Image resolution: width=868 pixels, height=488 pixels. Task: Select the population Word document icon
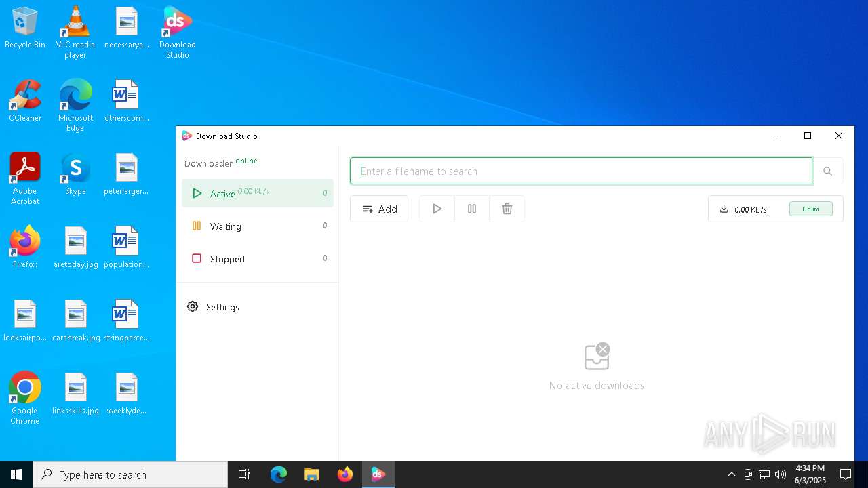pos(126,248)
